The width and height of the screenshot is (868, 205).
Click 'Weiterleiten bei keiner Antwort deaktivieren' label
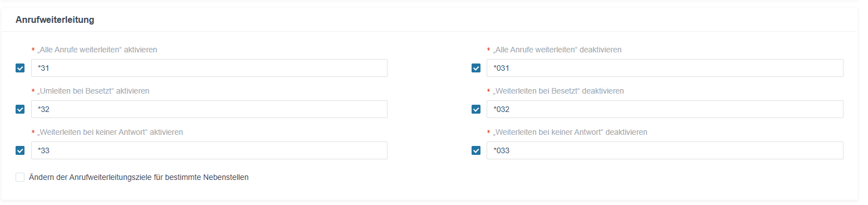click(570, 132)
